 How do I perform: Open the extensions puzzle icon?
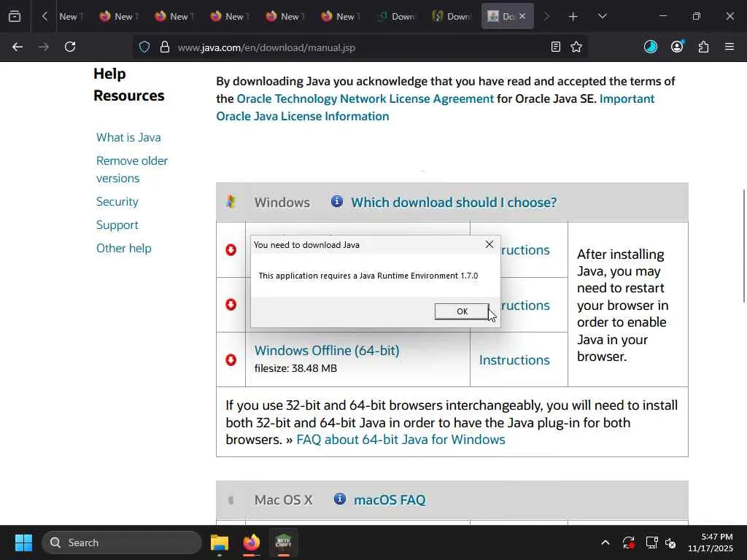704,47
